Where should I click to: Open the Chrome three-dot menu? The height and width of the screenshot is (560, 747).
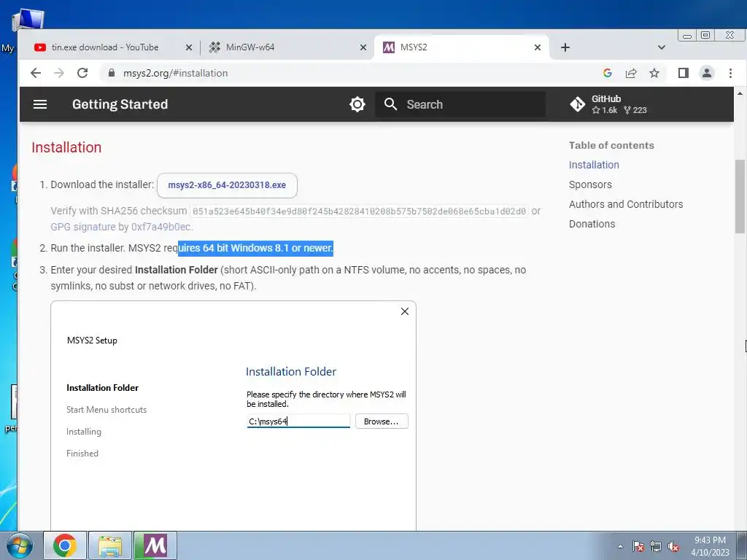[730, 73]
